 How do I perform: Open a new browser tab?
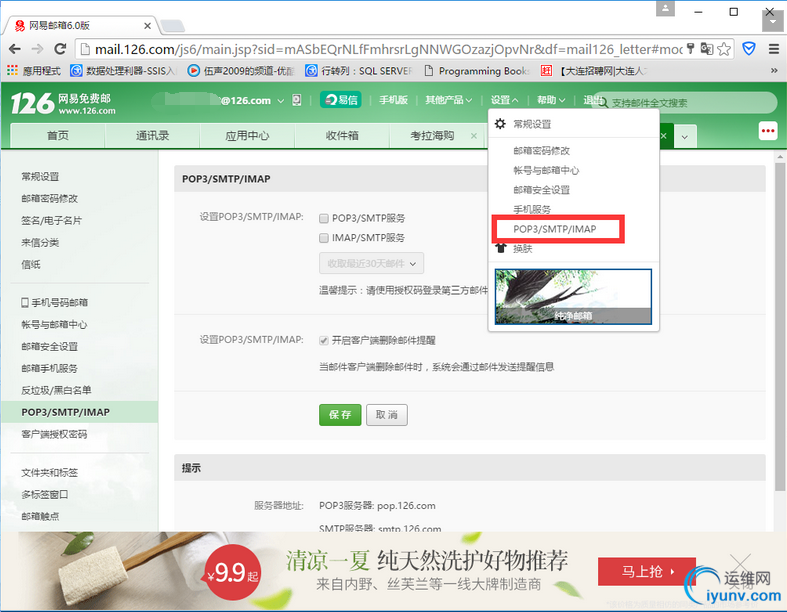point(173,26)
